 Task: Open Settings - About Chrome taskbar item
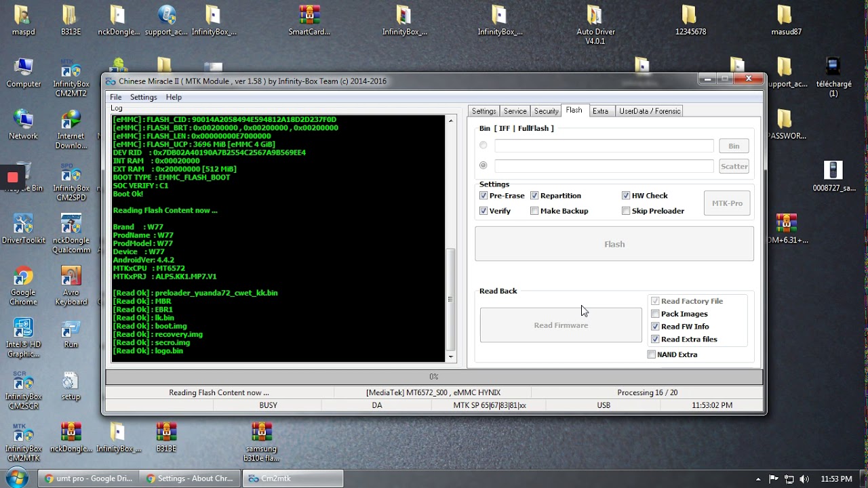tap(191, 479)
